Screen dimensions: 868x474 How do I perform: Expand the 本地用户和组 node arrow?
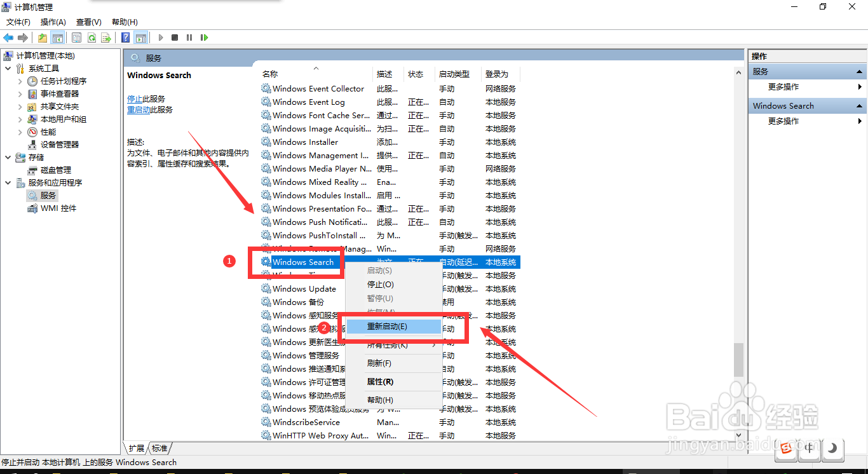tap(20, 119)
